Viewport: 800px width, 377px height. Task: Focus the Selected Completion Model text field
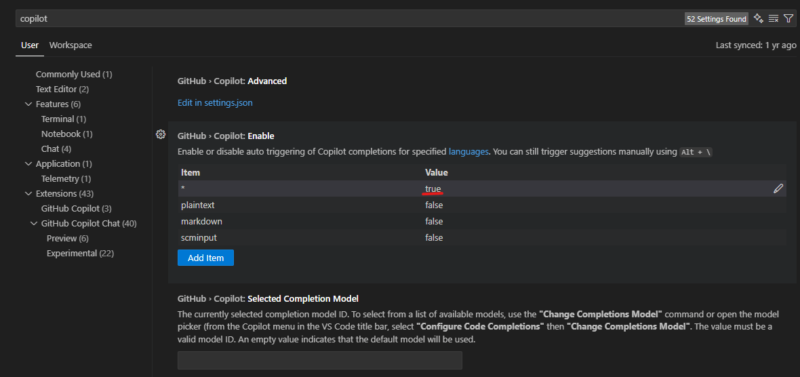pos(320,360)
